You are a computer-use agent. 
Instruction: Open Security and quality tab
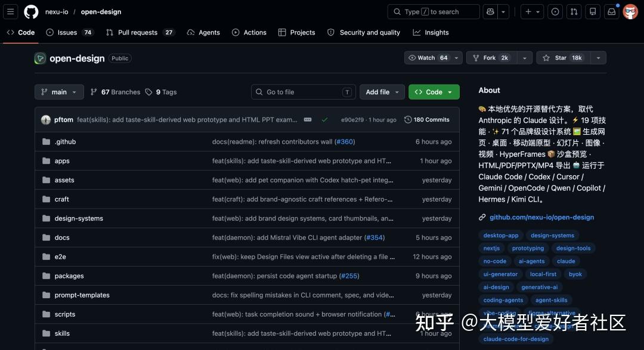pyautogui.click(x=364, y=32)
